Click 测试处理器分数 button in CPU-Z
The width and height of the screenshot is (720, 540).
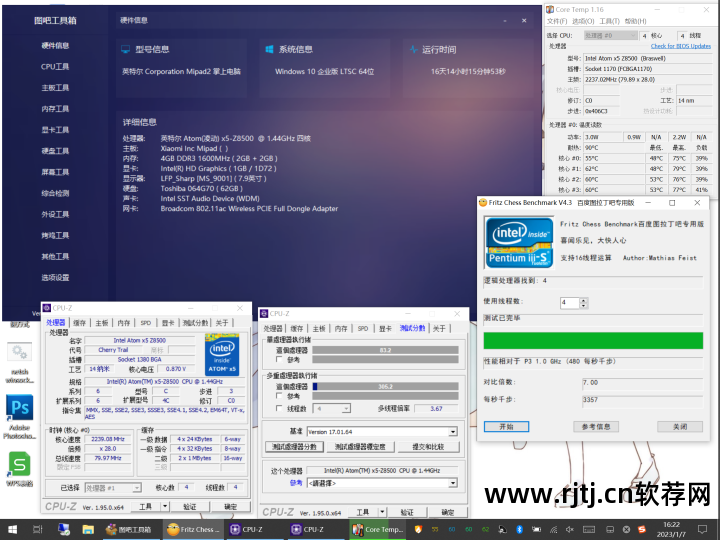(x=294, y=446)
